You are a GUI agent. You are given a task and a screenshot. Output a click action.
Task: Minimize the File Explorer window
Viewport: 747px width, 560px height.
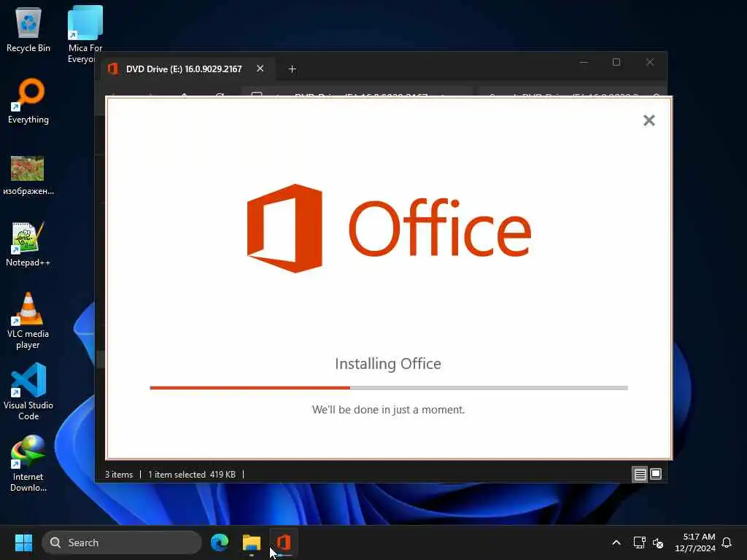click(x=584, y=62)
